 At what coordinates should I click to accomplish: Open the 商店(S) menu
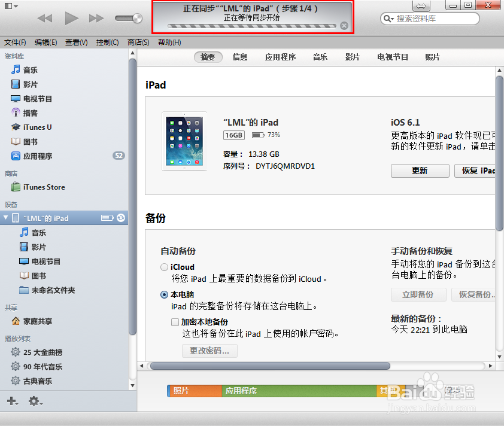click(x=138, y=42)
